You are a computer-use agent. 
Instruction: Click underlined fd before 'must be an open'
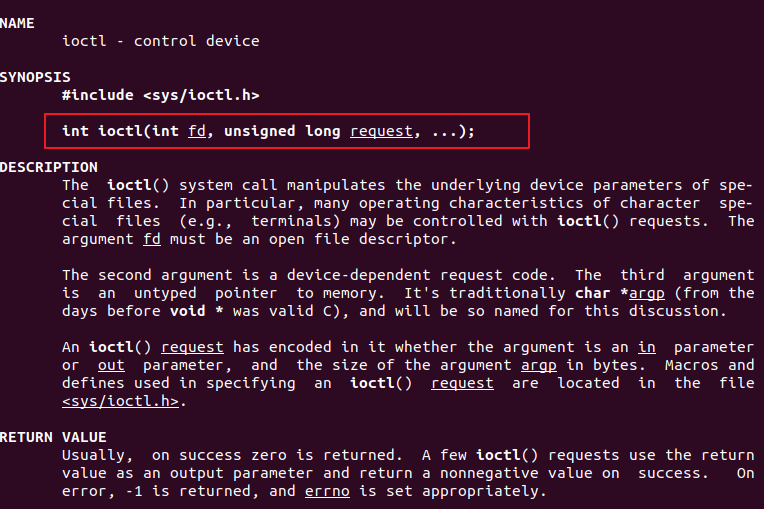click(151, 239)
